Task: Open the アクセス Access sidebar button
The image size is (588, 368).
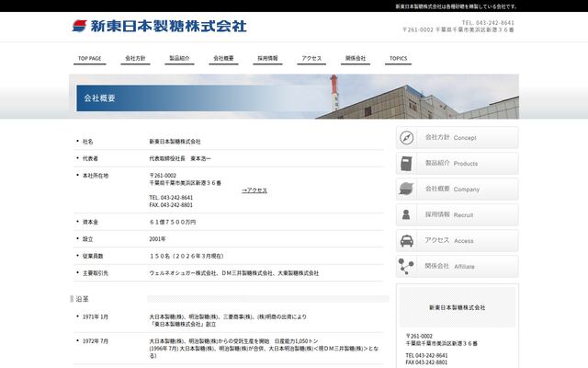Action: click(458, 241)
